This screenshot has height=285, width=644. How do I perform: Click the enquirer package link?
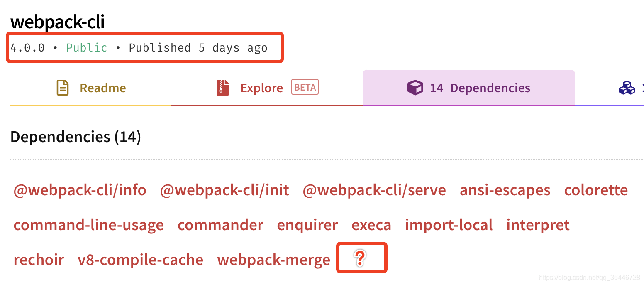[x=307, y=225]
